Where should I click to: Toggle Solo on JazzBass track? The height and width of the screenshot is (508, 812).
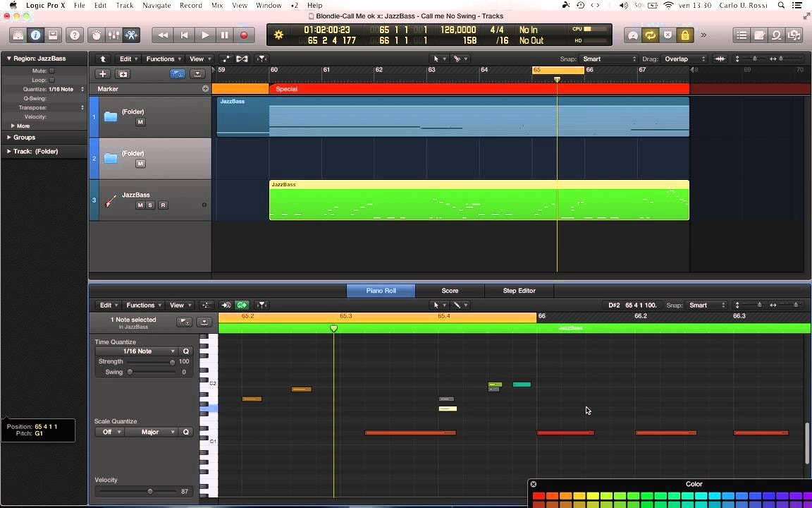[x=150, y=205]
